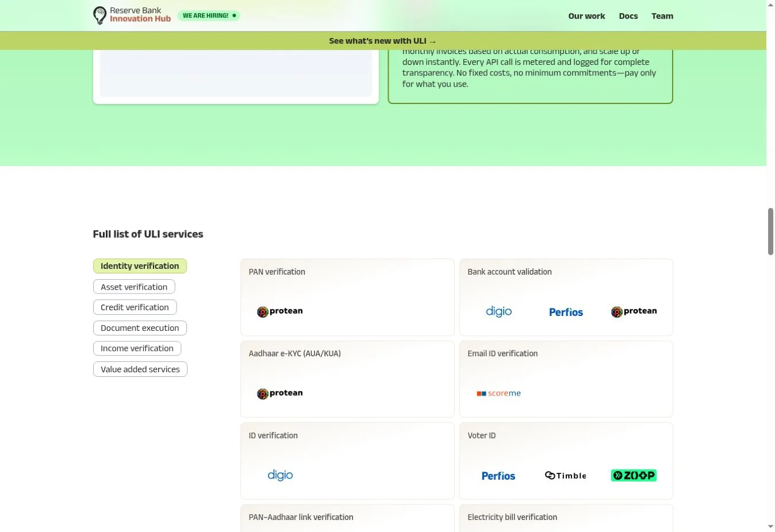The width and height of the screenshot is (775, 532).
Task: Switch to Asset verification category
Action: tap(134, 287)
